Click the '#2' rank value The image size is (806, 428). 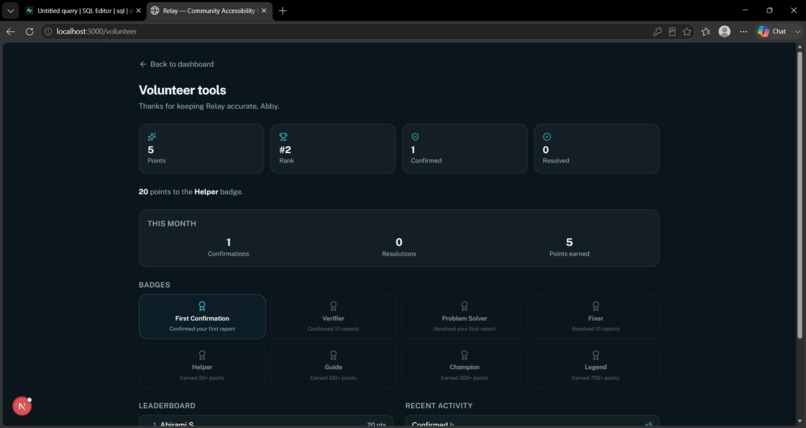point(285,150)
